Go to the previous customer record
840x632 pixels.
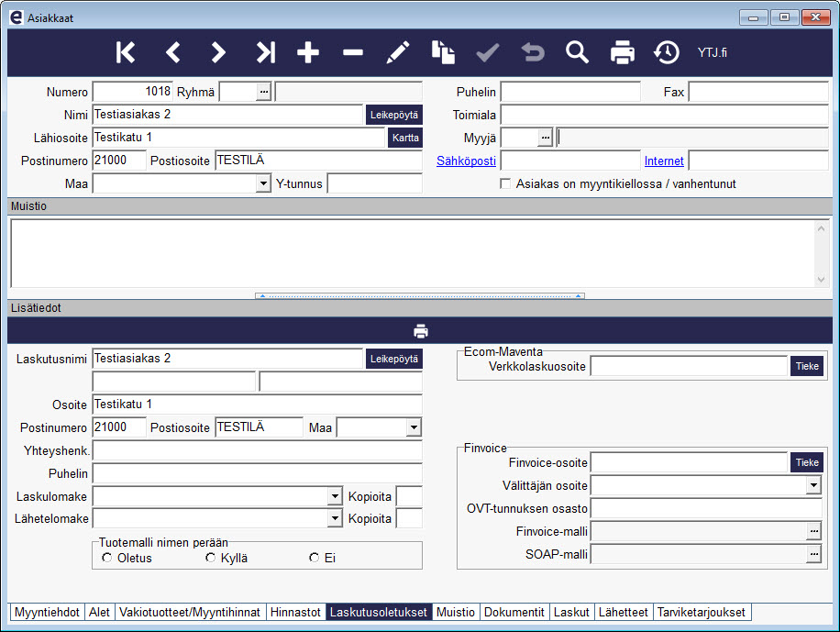172,52
